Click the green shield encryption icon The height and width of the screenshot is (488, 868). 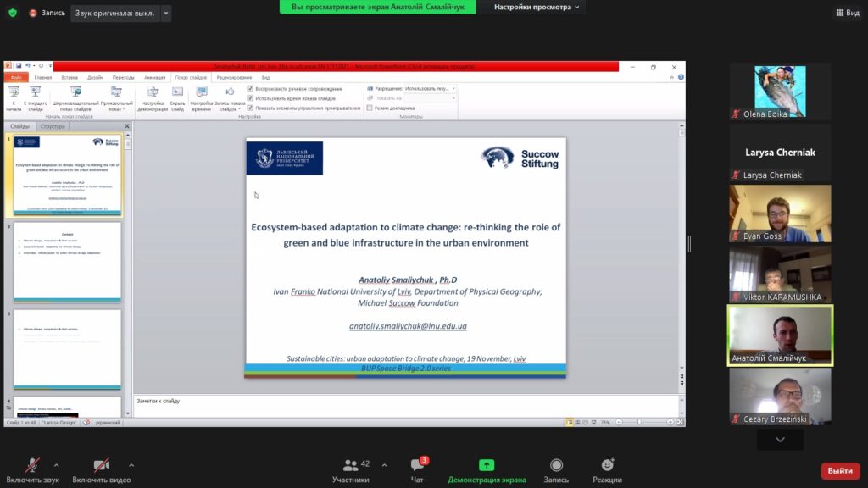tap(13, 13)
